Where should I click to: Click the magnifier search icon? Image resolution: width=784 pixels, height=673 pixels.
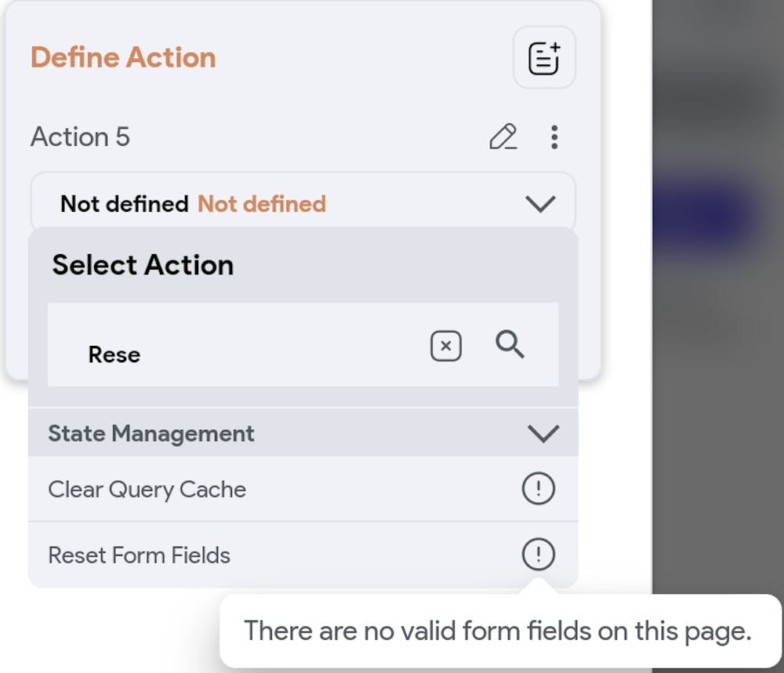pyautogui.click(x=510, y=344)
